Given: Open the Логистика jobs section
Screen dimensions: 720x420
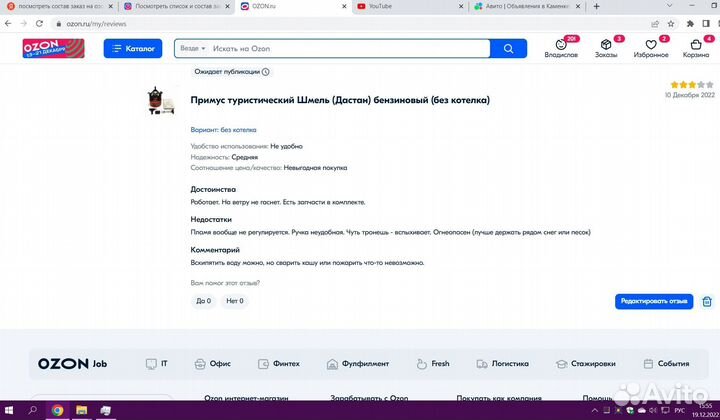Looking at the screenshot, I should 502,364.
